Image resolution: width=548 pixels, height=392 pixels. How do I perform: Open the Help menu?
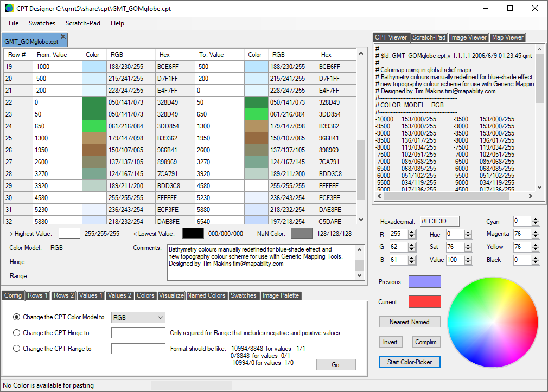[117, 23]
